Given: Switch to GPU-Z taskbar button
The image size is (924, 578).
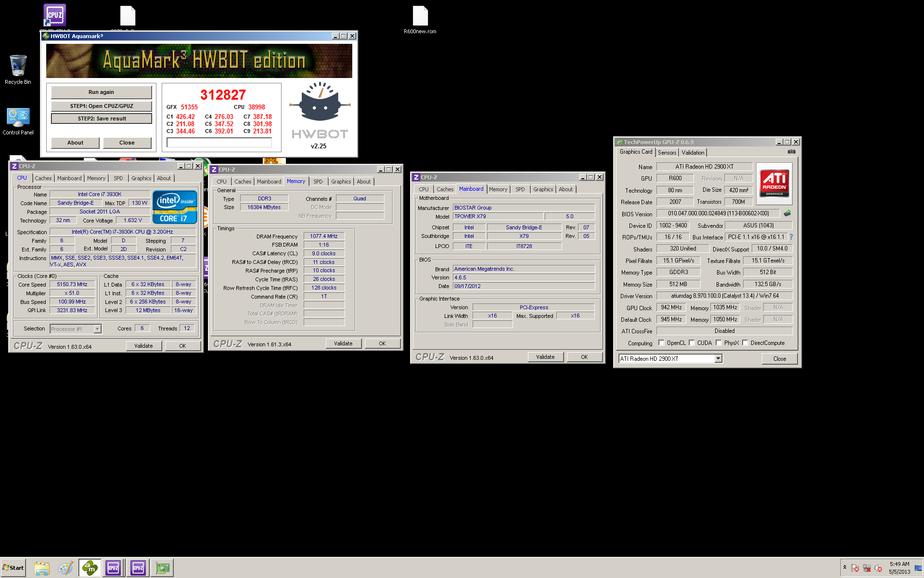Looking at the screenshot, I should coord(163,568).
